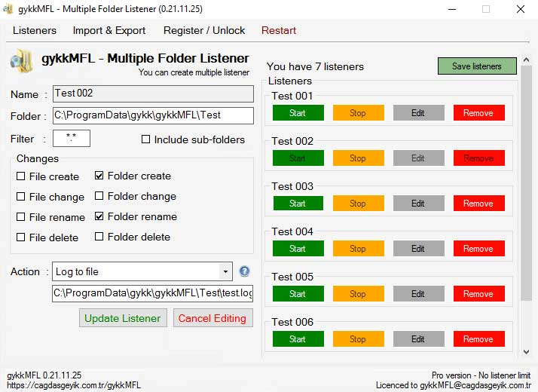
Task: Click the listeners list vertical scrollbar
Action: 526,188
